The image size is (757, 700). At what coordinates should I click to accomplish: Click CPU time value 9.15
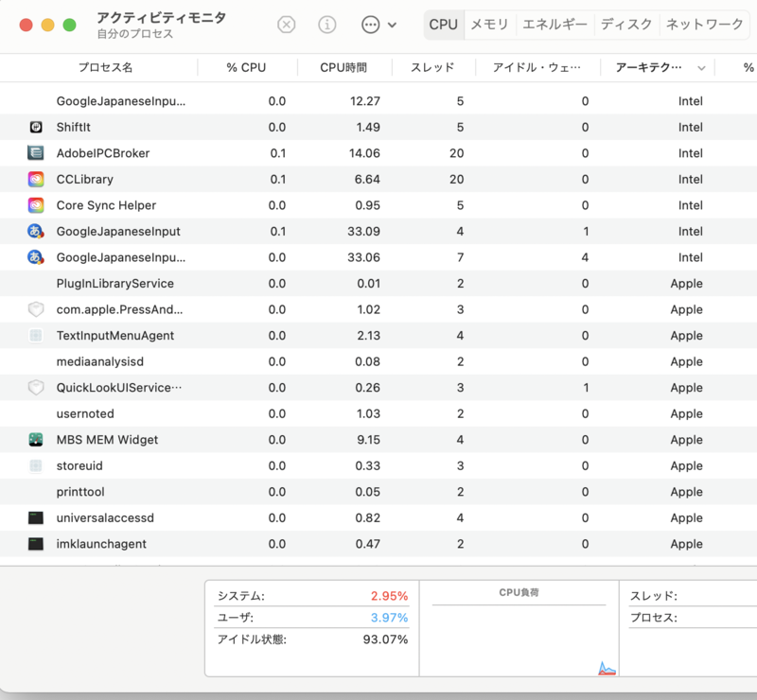tap(367, 440)
